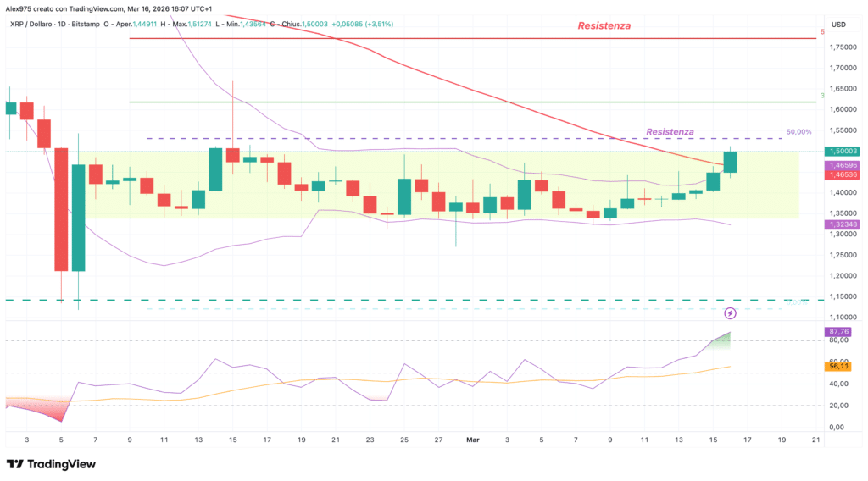Click the red Resistenza label at top

(604, 26)
